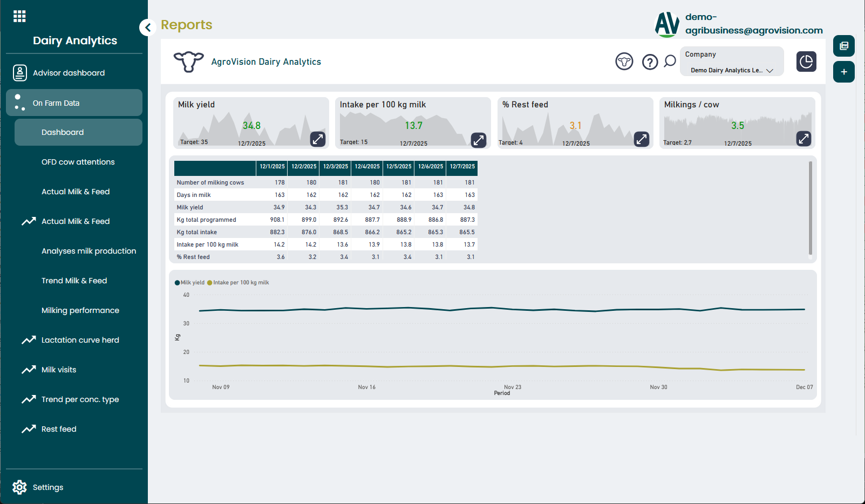This screenshot has height=504, width=865.
Task: Click the plus button on right edge
Action: tap(843, 72)
